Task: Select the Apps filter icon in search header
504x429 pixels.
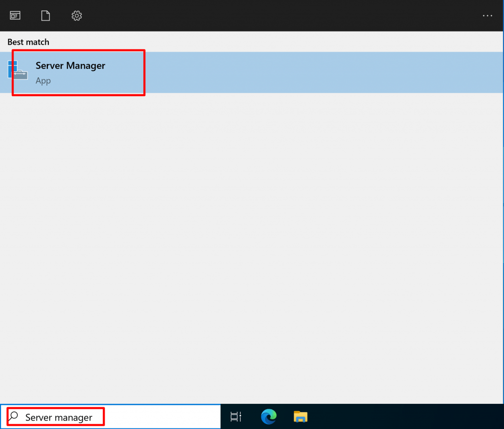Action: tap(15, 16)
